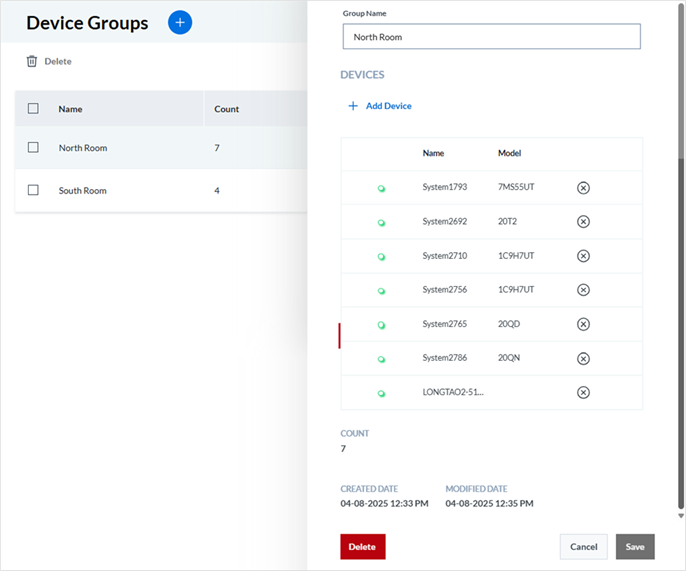The height and width of the screenshot is (571, 686).
Task: Save the group changes
Action: click(635, 547)
